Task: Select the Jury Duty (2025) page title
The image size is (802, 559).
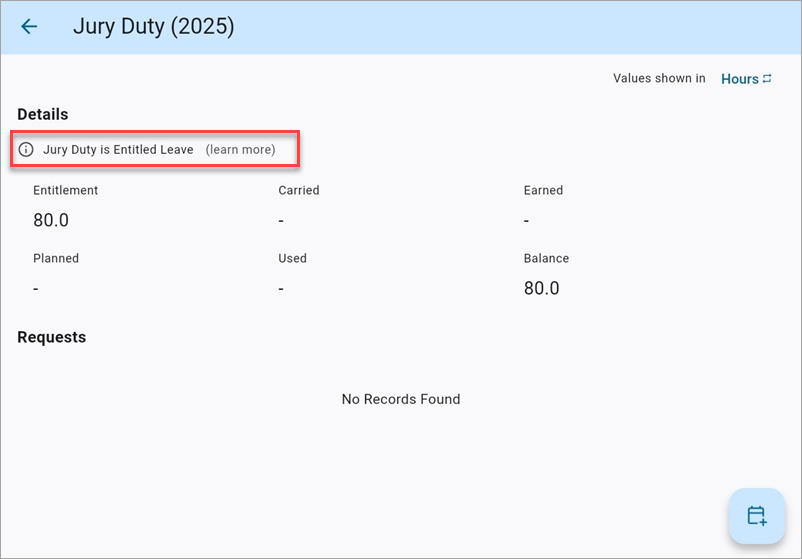Action: pyautogui.click(x=153, y=27)
